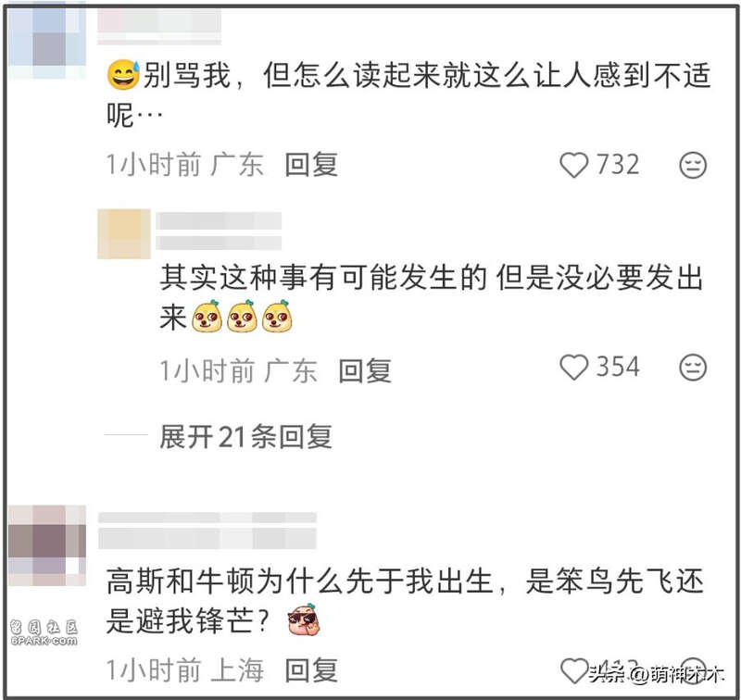Viewport: 741px width, 700px height.
Task: Open the yellow blurred avatar of the replier
Action: point(124,234)
